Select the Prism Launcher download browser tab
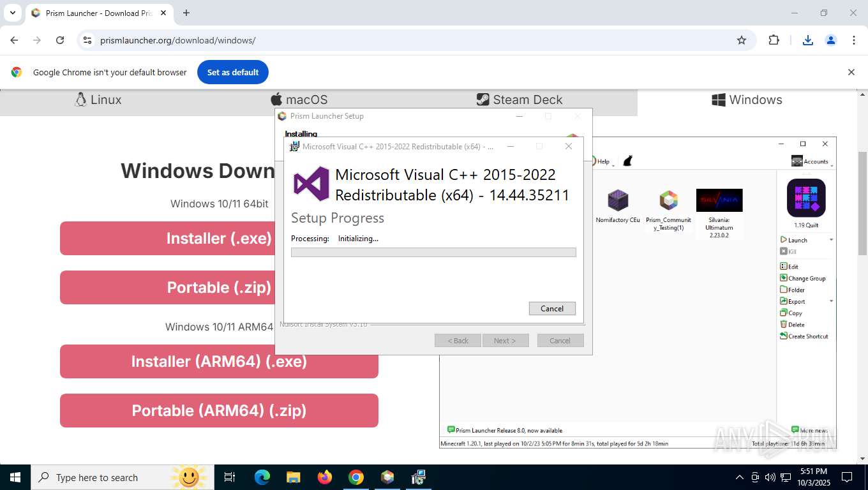 pyautogui.click(x=99, y=13)
